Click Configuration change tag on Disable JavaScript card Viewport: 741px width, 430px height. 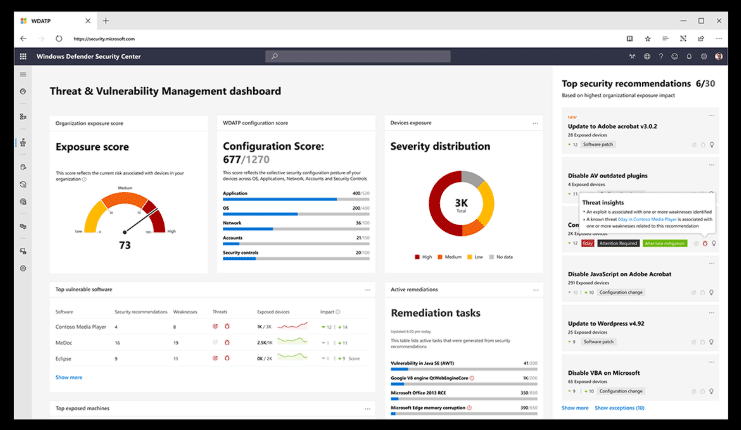click(621, 292)
